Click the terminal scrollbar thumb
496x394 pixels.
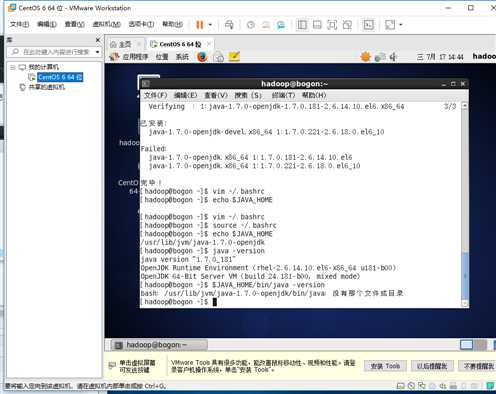(x=465, y=276)
